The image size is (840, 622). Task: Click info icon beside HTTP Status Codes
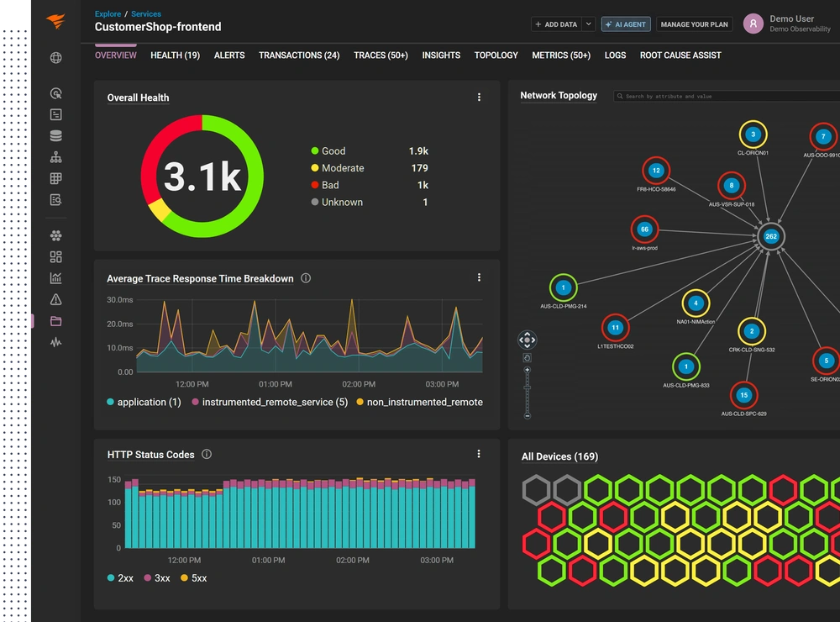pyautogui.click(x=207, y=454)
